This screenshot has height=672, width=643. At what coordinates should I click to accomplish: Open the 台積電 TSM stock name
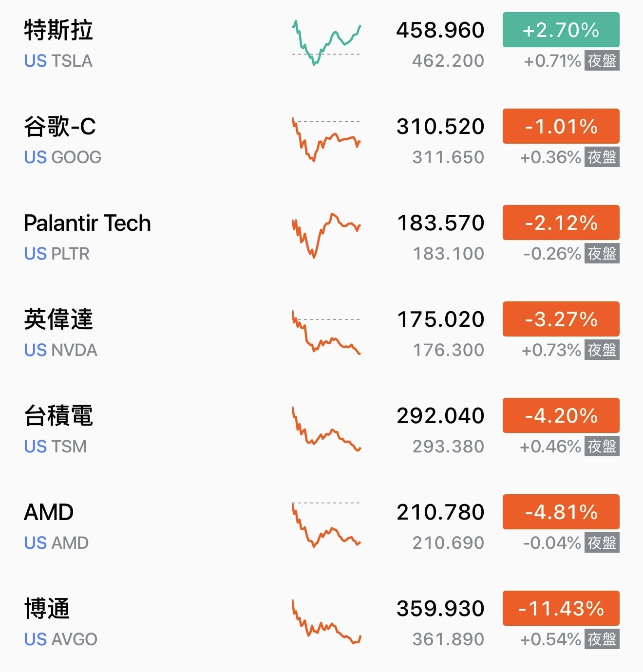[58, 416]
